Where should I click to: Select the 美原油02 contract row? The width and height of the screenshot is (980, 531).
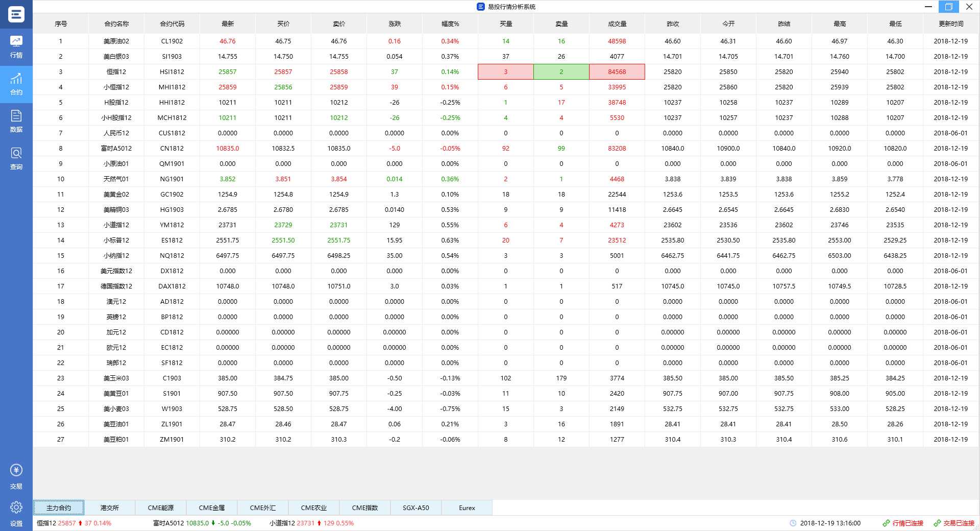tap(506, 41)
